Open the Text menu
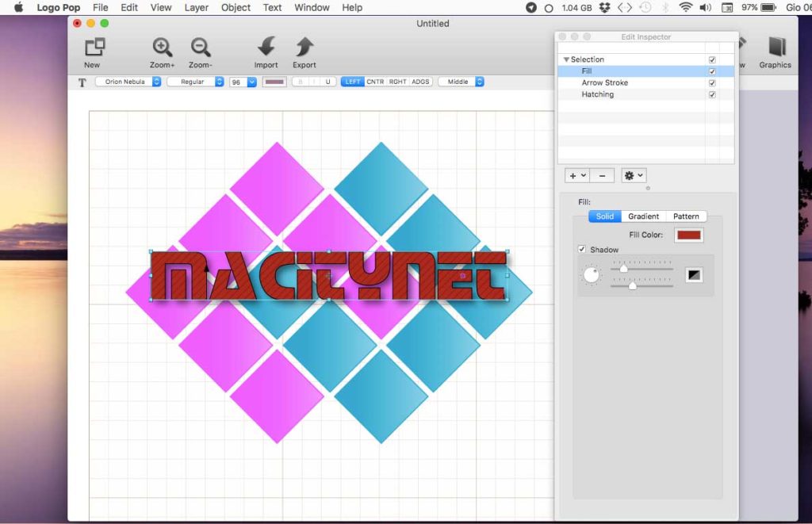The width and height of the screenshot is (812, 524). (272, 7)
